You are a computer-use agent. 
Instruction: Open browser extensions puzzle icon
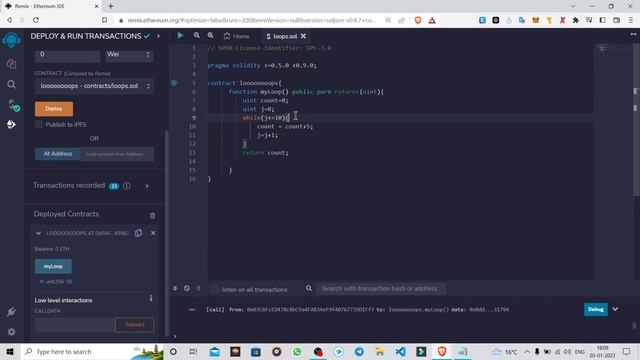[x=576, y=20]
